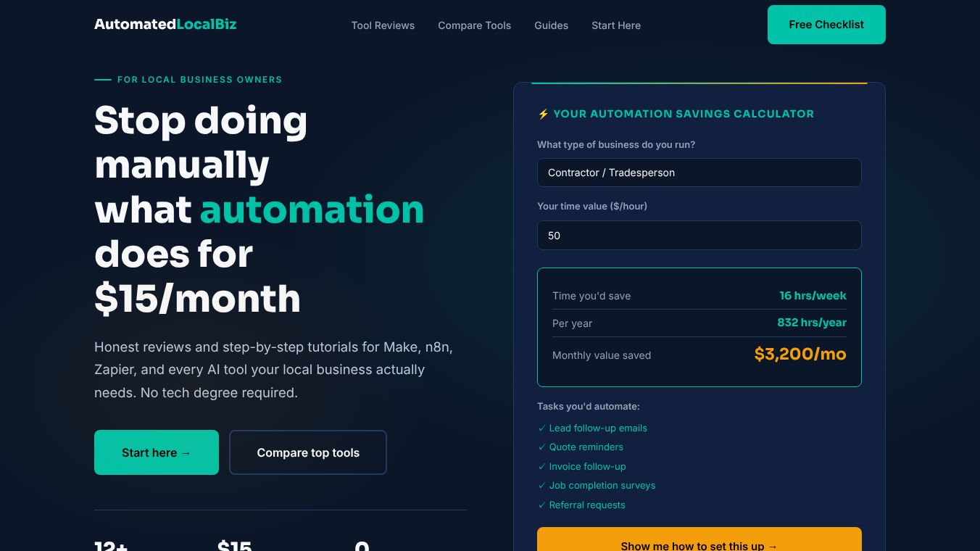The image size is (980, 551).
Task: Click the Your Automation Savings Calculator title
Action: [684, 114]
